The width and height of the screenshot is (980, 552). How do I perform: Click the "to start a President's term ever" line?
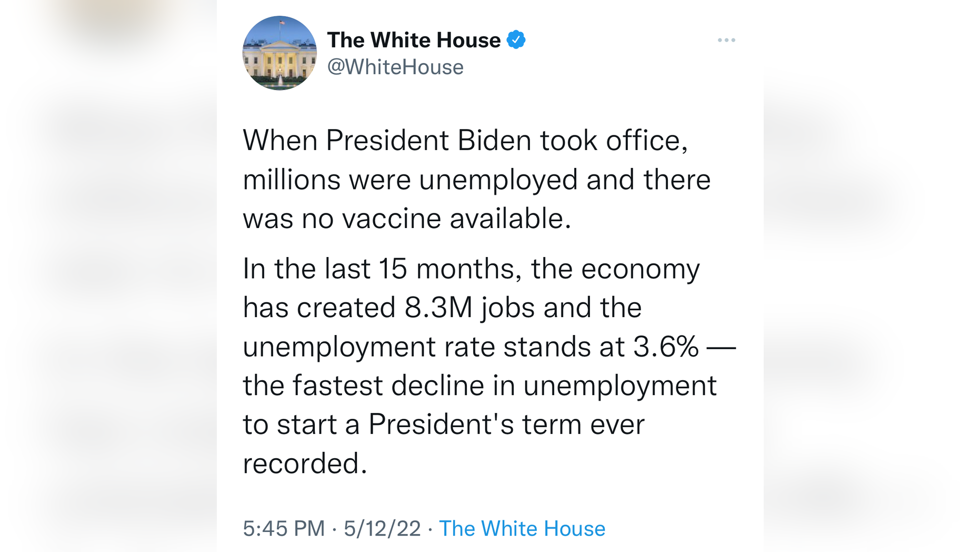coord(443,425)
